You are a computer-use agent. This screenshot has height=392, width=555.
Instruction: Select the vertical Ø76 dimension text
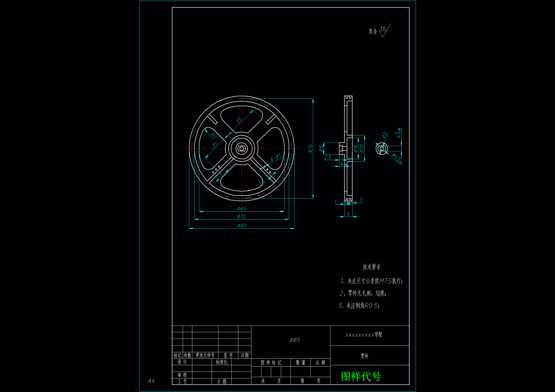tap(310, 148)
